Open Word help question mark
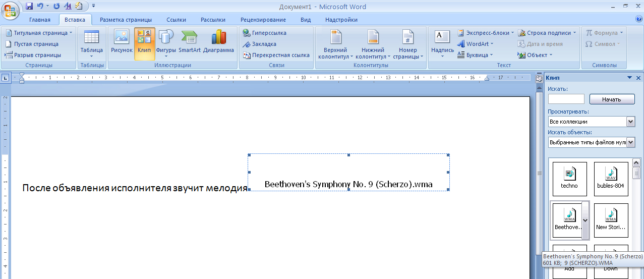The height and width of the screenshot is (279, 644). click(x=638, y=19)
